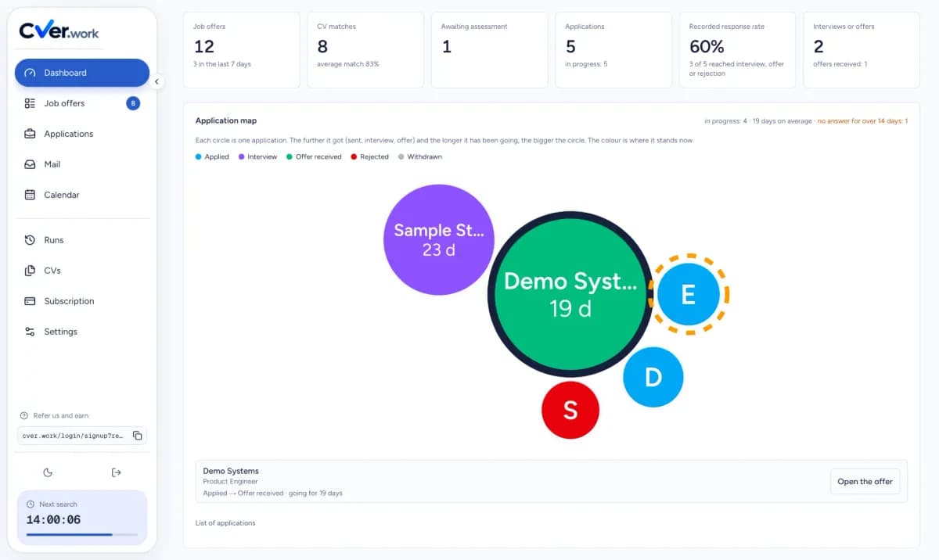The width and height of the screenshot is (939, 560).
Task: Click the Applications briefcase icon
Action: tap(30, 134)
